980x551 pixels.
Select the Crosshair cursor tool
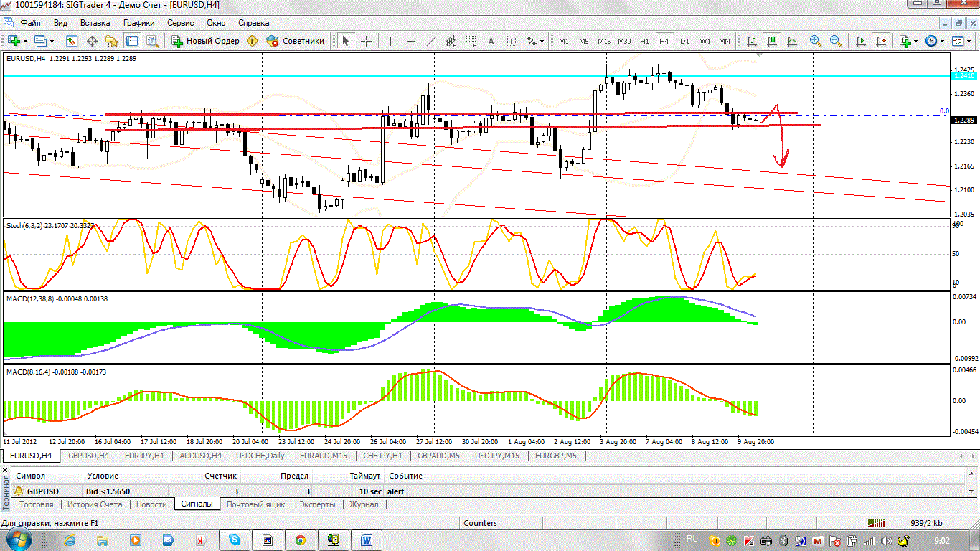(x=366, y=41)
